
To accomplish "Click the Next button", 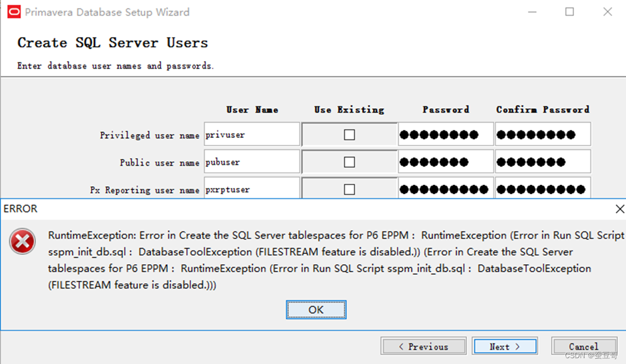I will pos(504,346).
